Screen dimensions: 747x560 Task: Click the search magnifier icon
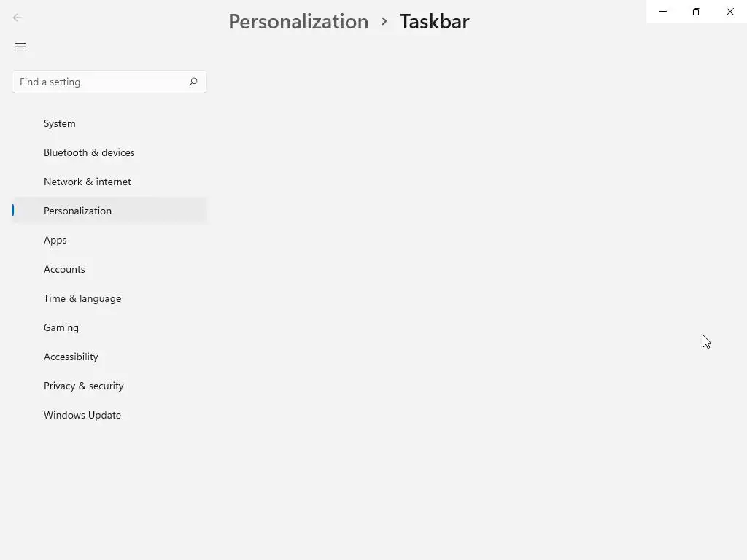(193, 82)
